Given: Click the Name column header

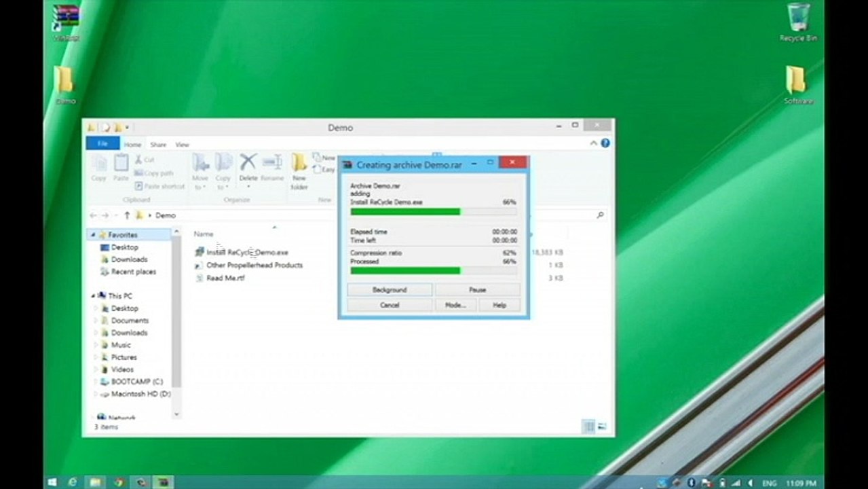Looking at the screenshot, I should point(204,234).
